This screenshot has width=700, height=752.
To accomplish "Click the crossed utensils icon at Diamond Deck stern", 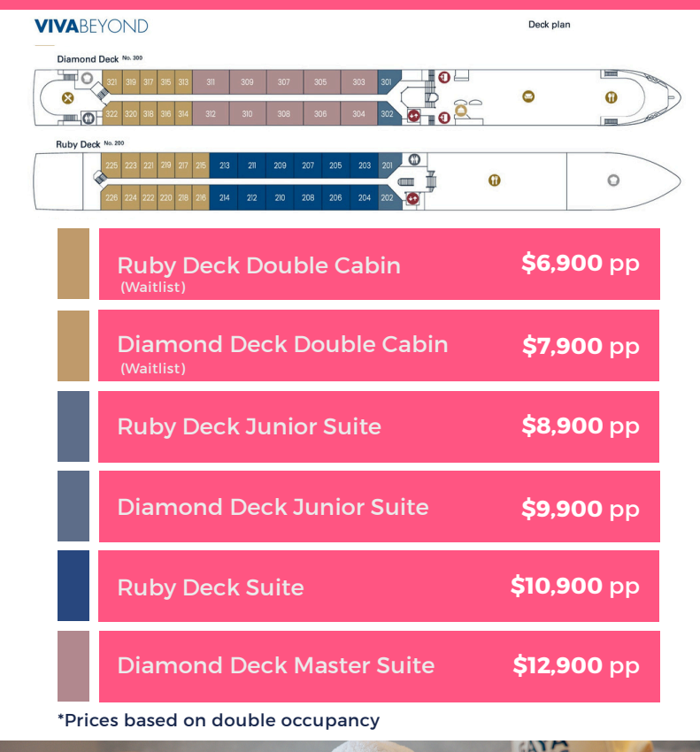I will (x=67, y=97).
